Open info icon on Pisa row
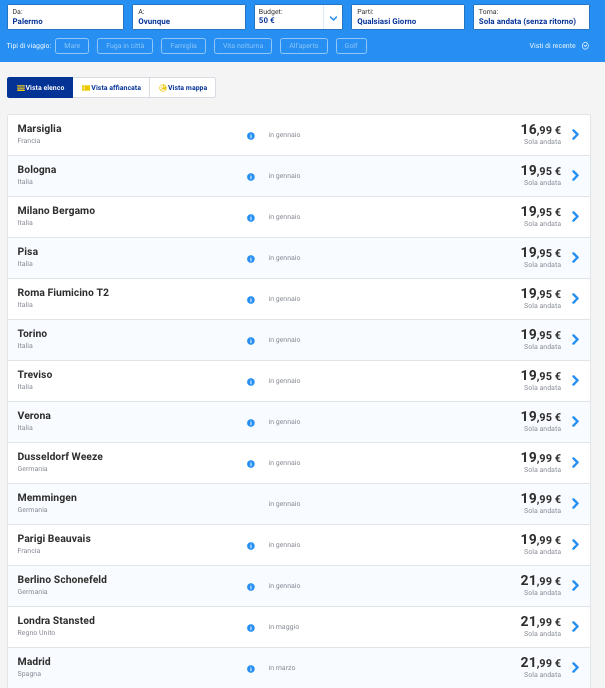The height and width of the screenshot is (688, 605). point(250,258)
